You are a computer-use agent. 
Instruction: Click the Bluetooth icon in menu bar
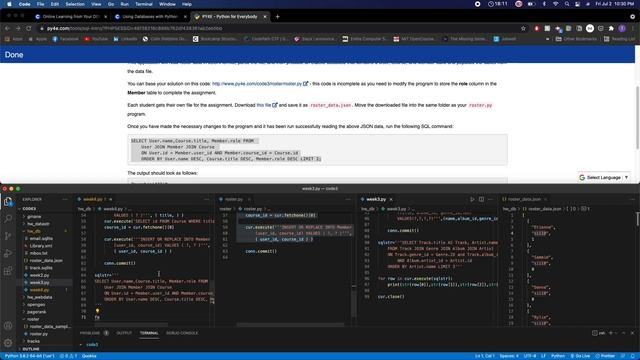544,4
